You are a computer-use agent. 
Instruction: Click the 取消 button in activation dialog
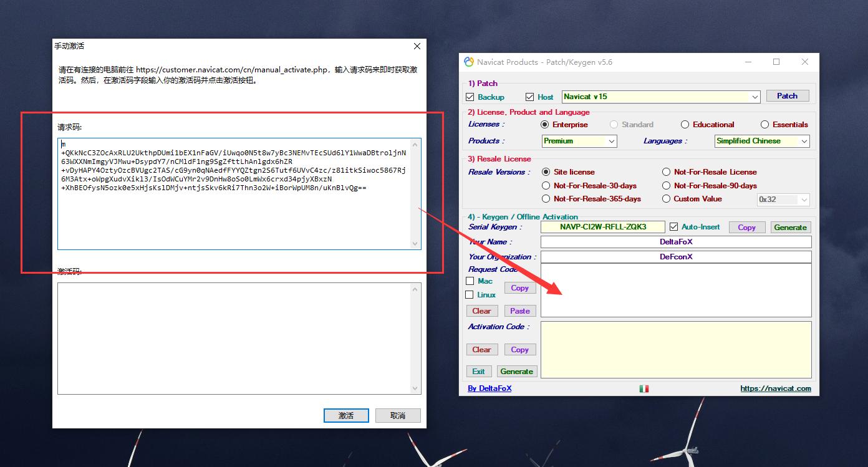(x=398, y=415)
